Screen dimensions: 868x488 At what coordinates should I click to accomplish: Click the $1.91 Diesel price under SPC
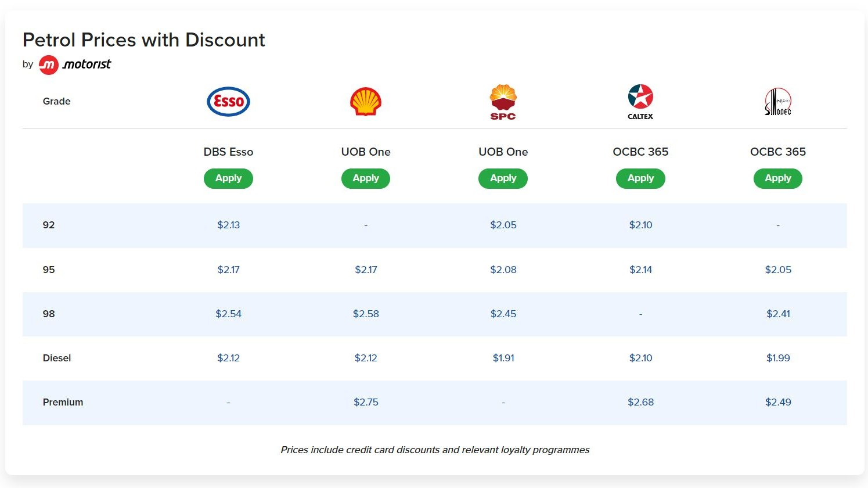(x=503, y=358)
